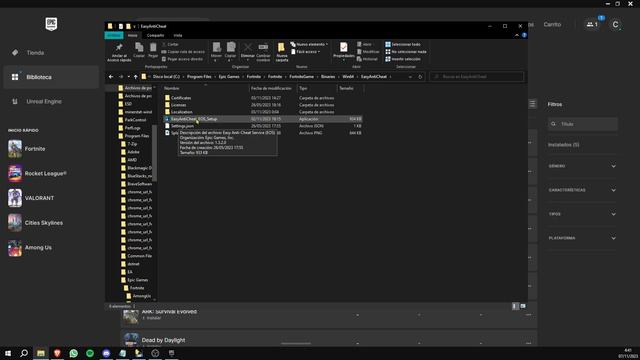The image size is (640, 360).
Task: Open the Archivo tab in Explorer
Action: [114, 36]
